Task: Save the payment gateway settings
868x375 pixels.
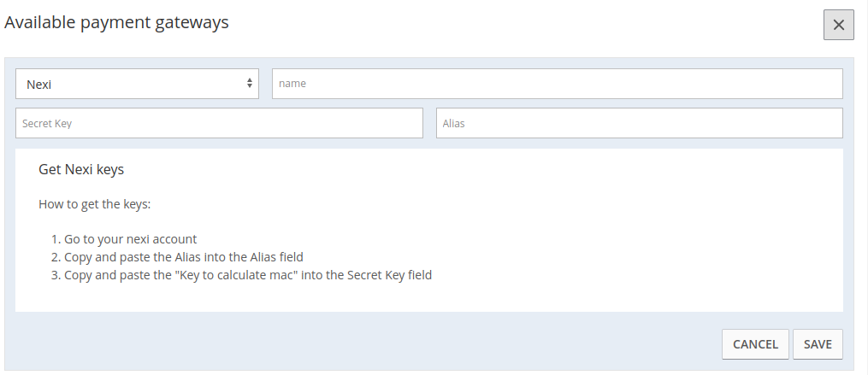Action: (818, 344)
